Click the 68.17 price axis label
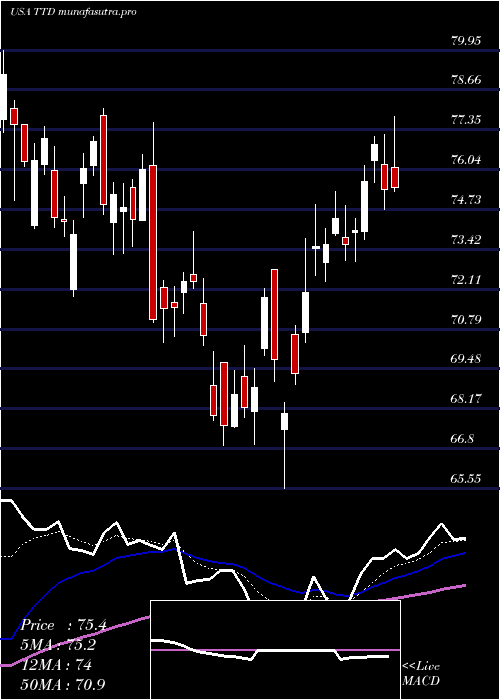The image size is (500, 700). coord(466,398)
